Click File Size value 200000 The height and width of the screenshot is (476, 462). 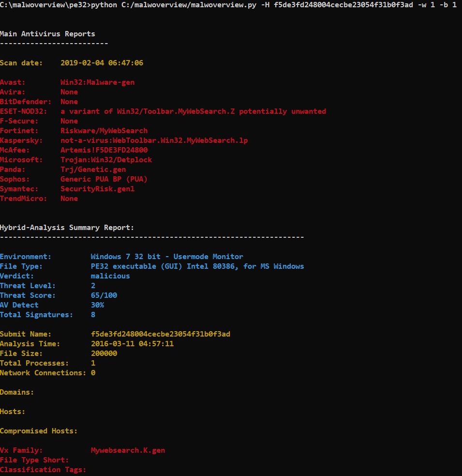tap(104, 353)
